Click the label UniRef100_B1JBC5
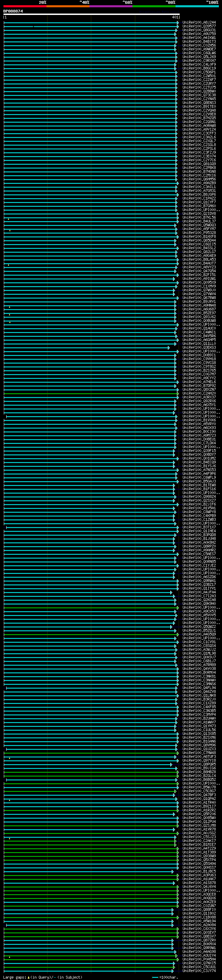Viewport: 222px width, 980px height. point(199,871)
